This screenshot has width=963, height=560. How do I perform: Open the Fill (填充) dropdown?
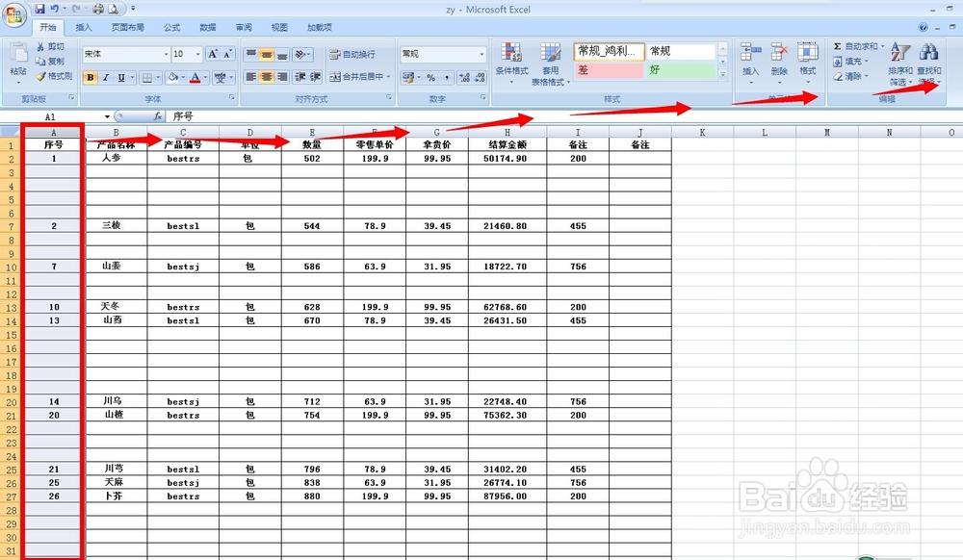tap(867, 62)
